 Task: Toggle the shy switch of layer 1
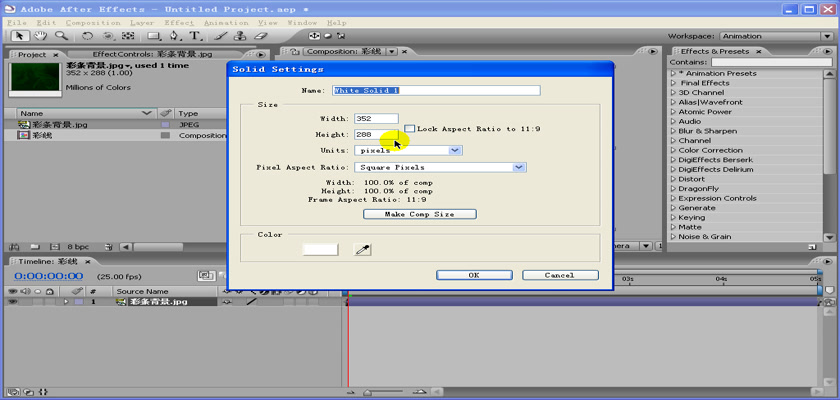(228, 302)
